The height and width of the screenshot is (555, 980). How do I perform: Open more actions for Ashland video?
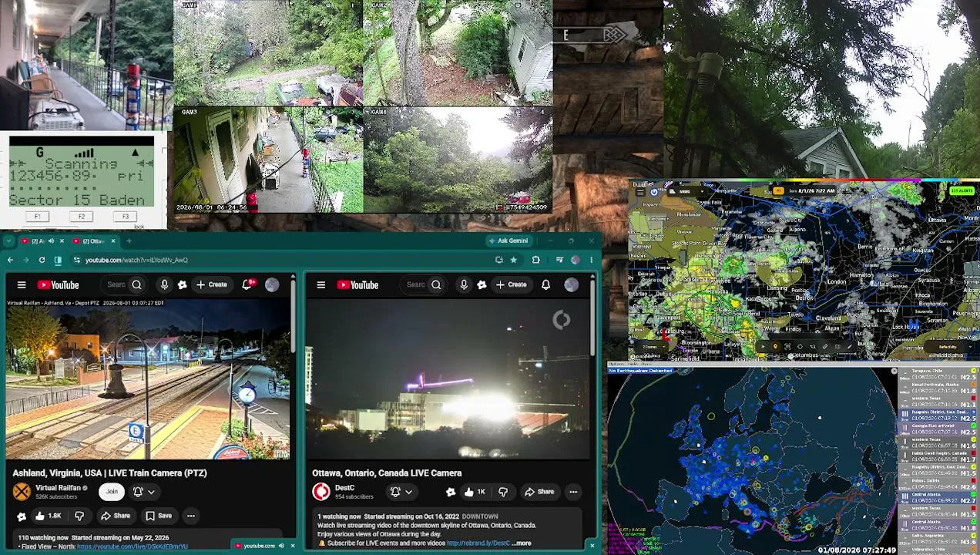tap(191, 516)
